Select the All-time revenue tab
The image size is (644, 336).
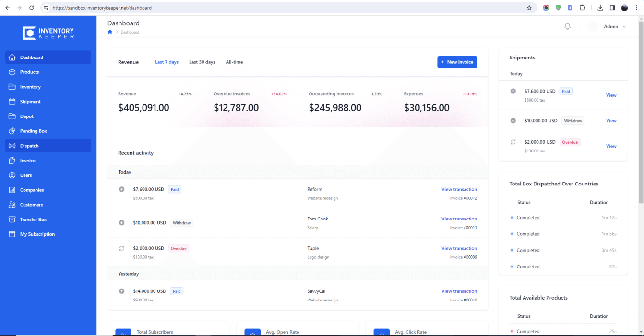[234, 62]
